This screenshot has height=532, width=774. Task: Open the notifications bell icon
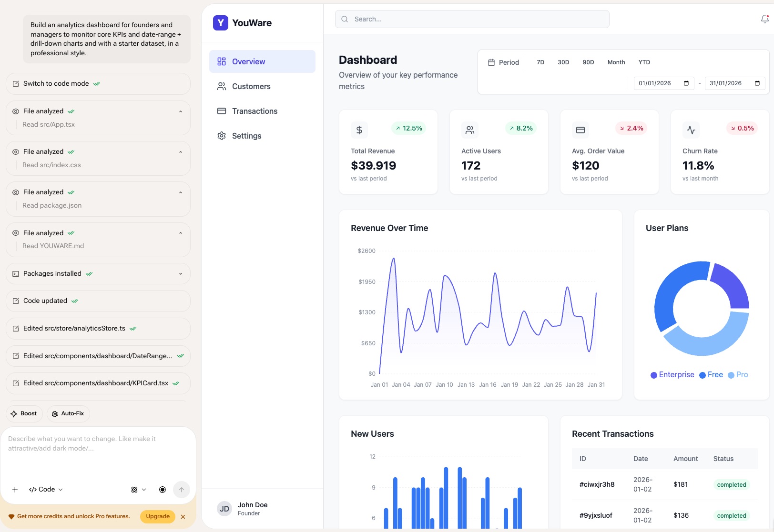pyautogui.click(x=764, y=19)
